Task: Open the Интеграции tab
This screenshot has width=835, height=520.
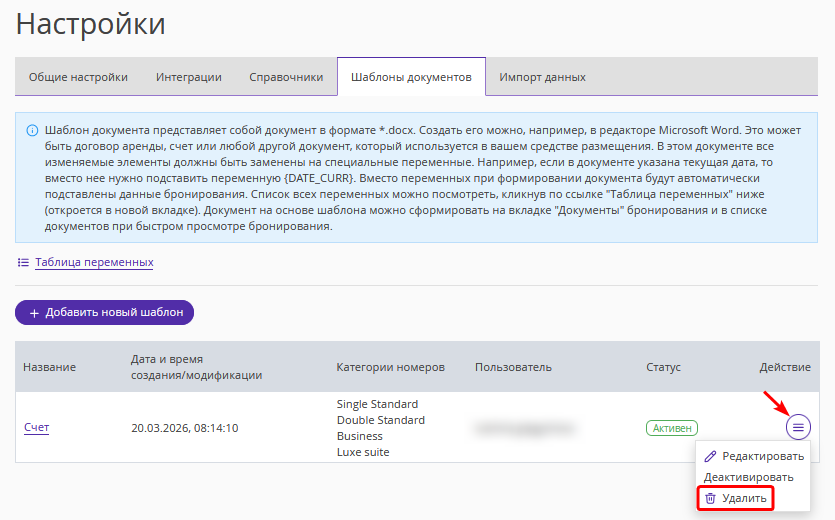Action: pyautogui.click(x=189, y=77)
